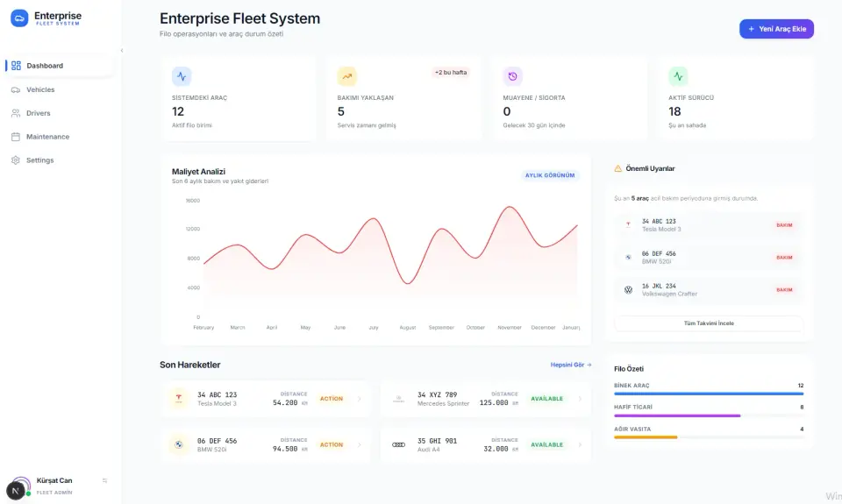Click the Volkswagen logo in alerts
Image resolution: width=842 pixels, height=504 pixels.
click(628, 290)
